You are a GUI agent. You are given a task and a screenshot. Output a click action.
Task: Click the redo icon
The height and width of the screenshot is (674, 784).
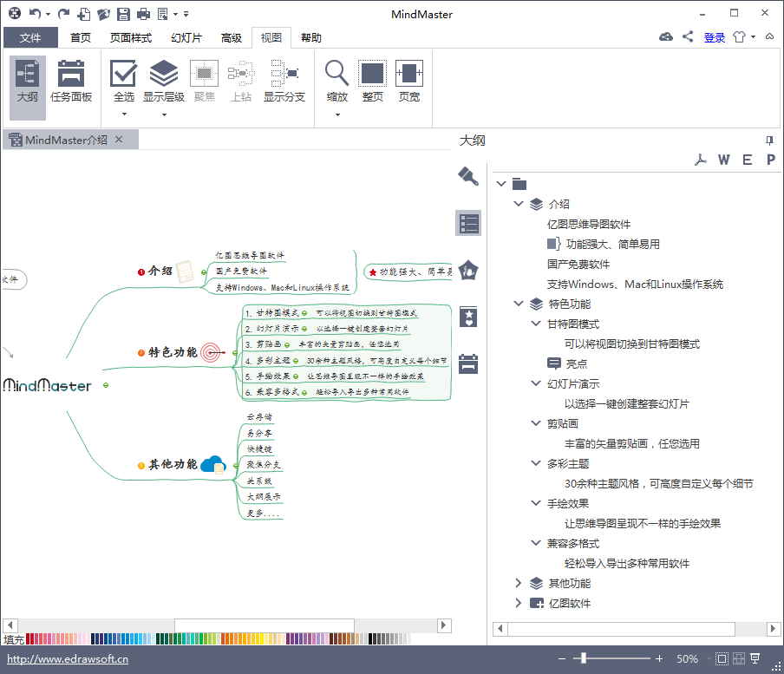click(x=63, y=14)
